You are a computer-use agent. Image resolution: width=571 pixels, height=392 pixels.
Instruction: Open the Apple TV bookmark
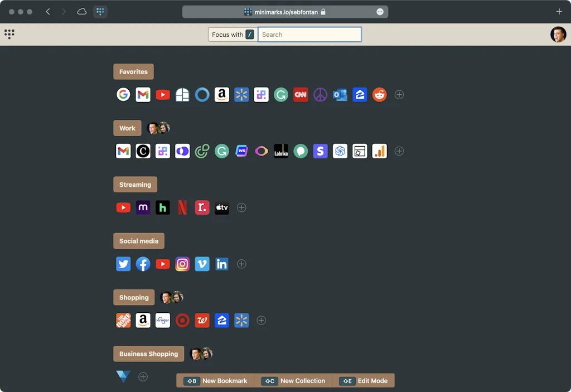[222, 207]
